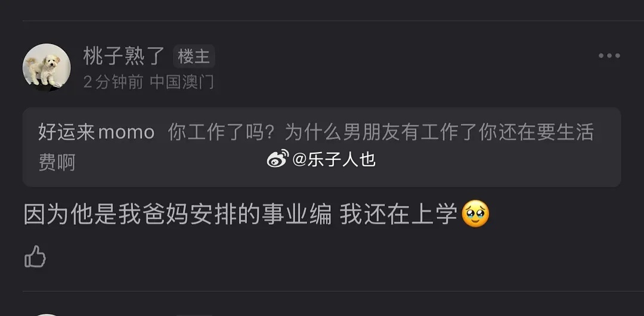The height and width of the screenshot is (316, 644).
Task: Tap the quoted phrase 你还在要生活
Action: click(536, 132)
